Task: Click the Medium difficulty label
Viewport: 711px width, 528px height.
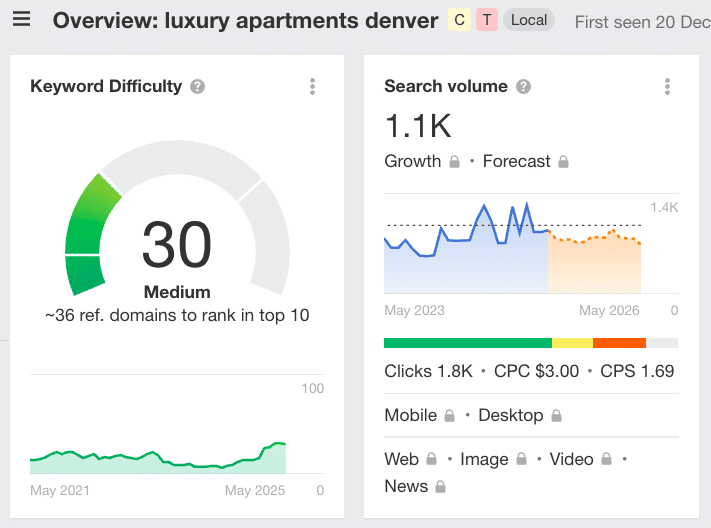Action: click(177, 292)
